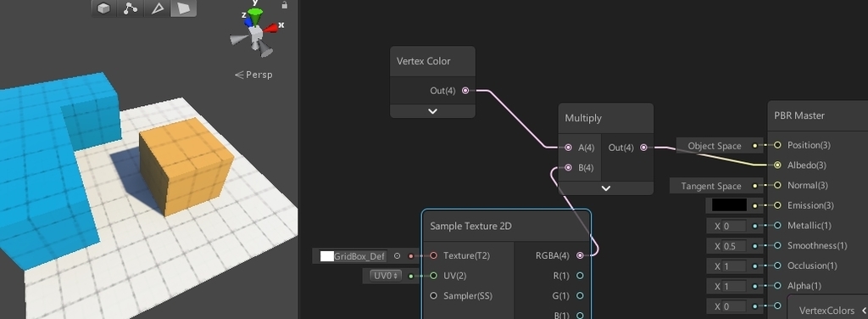The height and width of the screenshot is (319, 868).
Task: Click the VertexColors blackboard title
Action: click(x=827, y=311)
